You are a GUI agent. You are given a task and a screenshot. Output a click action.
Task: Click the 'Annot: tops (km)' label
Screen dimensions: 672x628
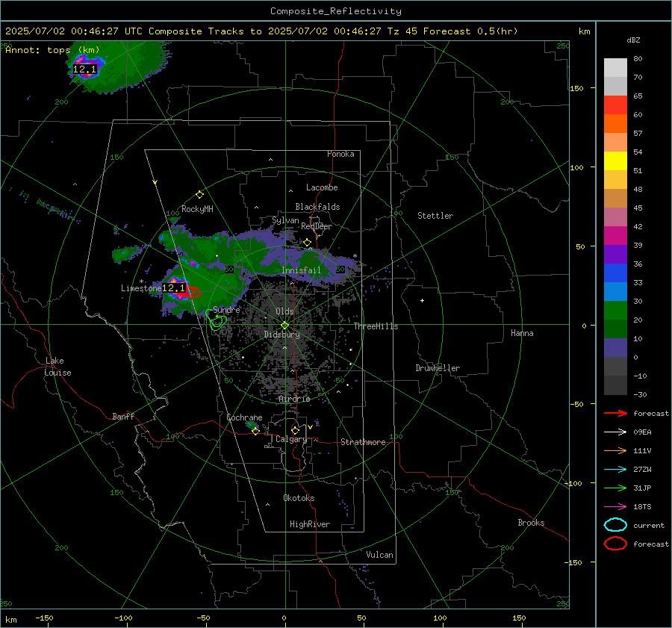point(52,50)
